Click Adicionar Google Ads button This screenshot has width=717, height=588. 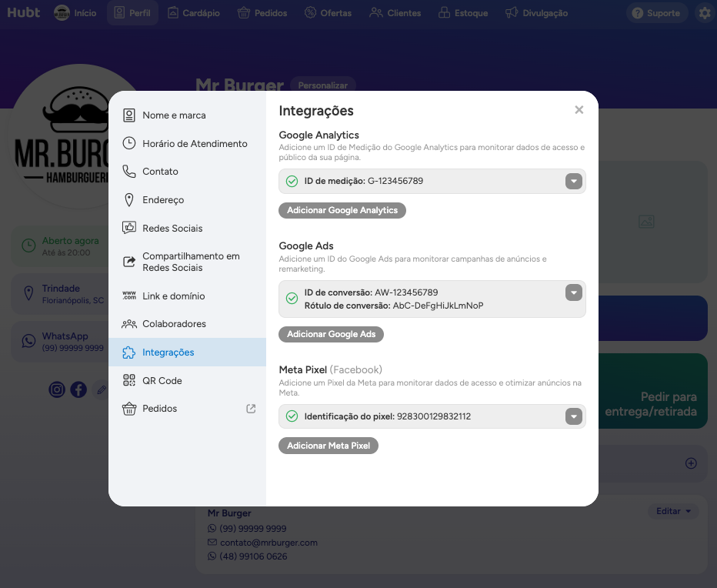click(331, 335)
